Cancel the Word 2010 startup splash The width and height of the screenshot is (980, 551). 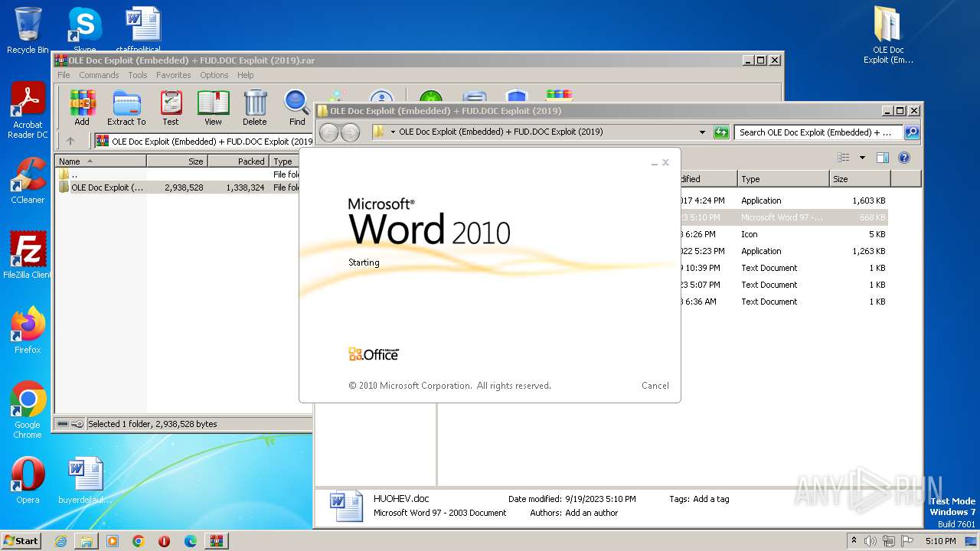tap(655, 386)
